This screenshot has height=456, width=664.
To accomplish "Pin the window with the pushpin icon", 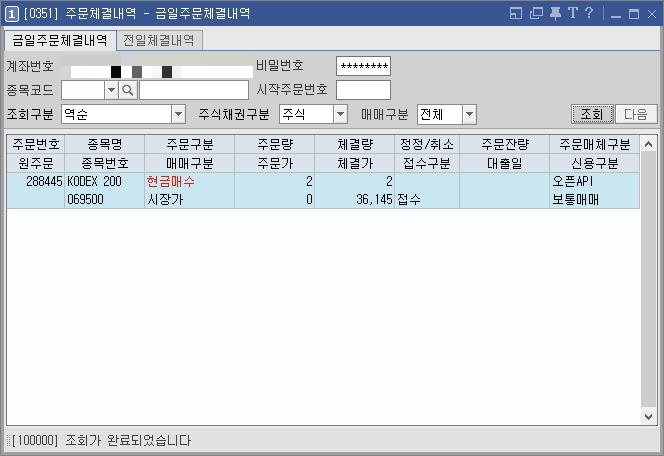I will (555, 14).
